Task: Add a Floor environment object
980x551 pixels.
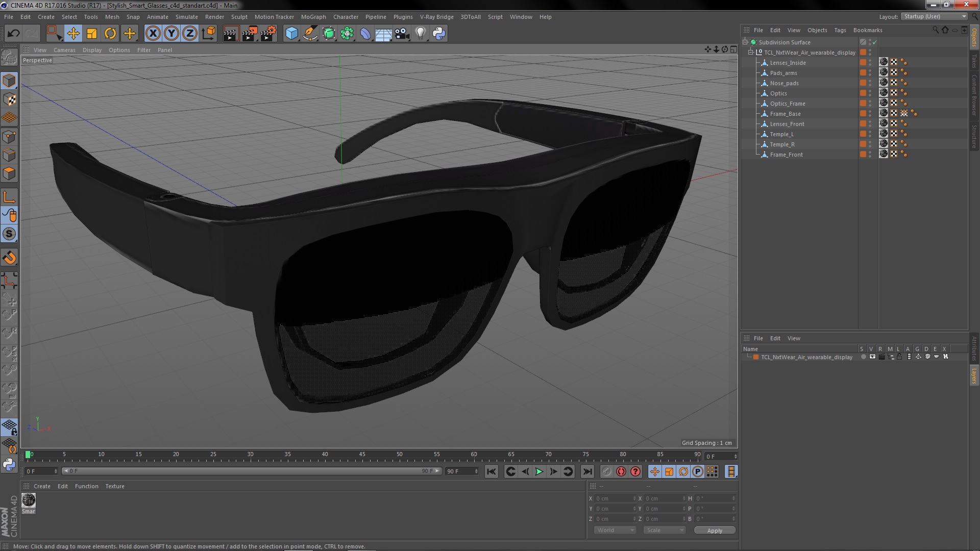Action: 383,34
